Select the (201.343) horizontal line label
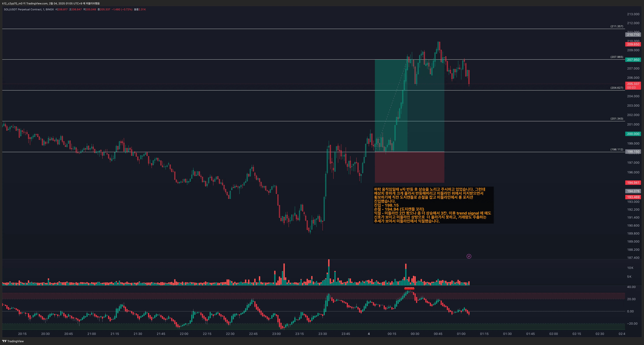 pyautogui.click(x=617, y=119)
